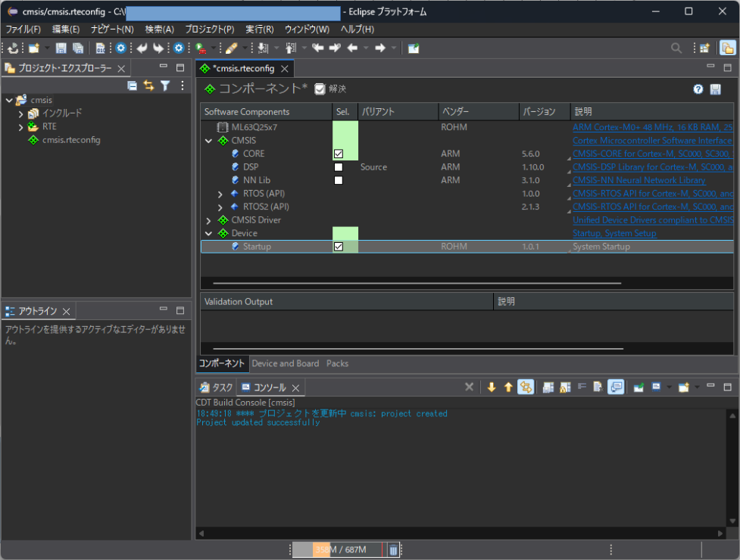The height and width of the screenshot is (560, 740).
Task: Click the highlighter marker toolbar icon
Action: click(231, 48)
